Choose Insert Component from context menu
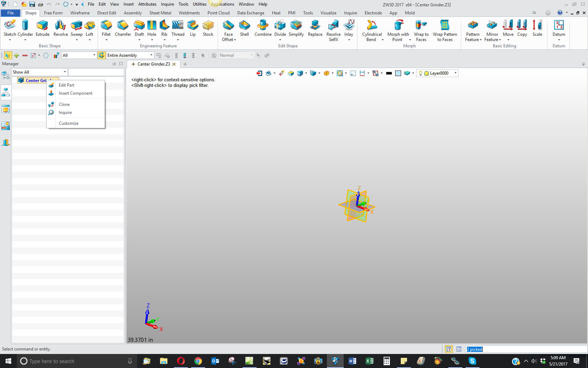Image resolution: width=588 pixels, height=368 pixels. [x=76, y=93]
